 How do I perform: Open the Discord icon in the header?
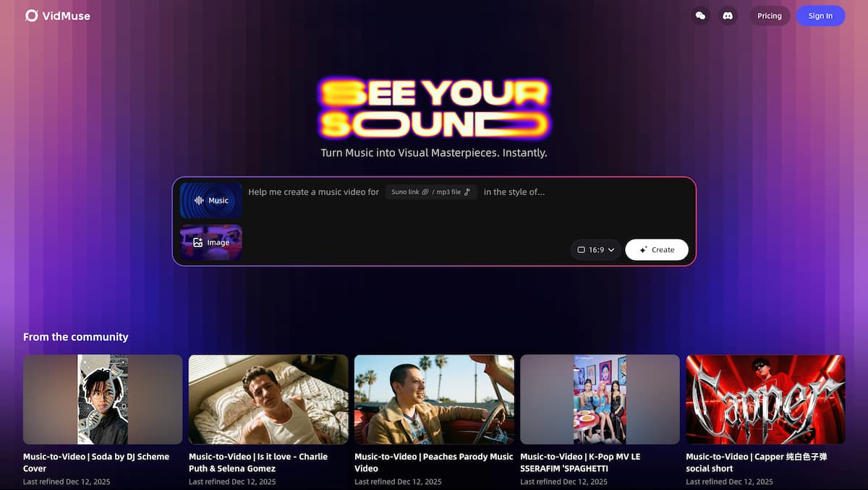click(x=728, y=15)
